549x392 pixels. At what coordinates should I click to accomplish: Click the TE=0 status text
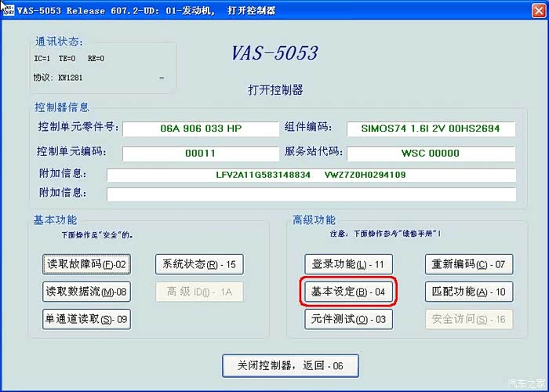pos(67,59)
